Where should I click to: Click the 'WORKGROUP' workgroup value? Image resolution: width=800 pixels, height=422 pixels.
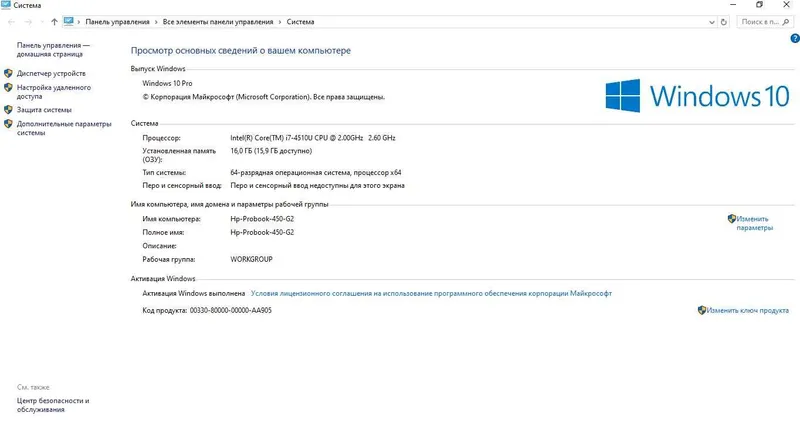click(x=252, y=259)
